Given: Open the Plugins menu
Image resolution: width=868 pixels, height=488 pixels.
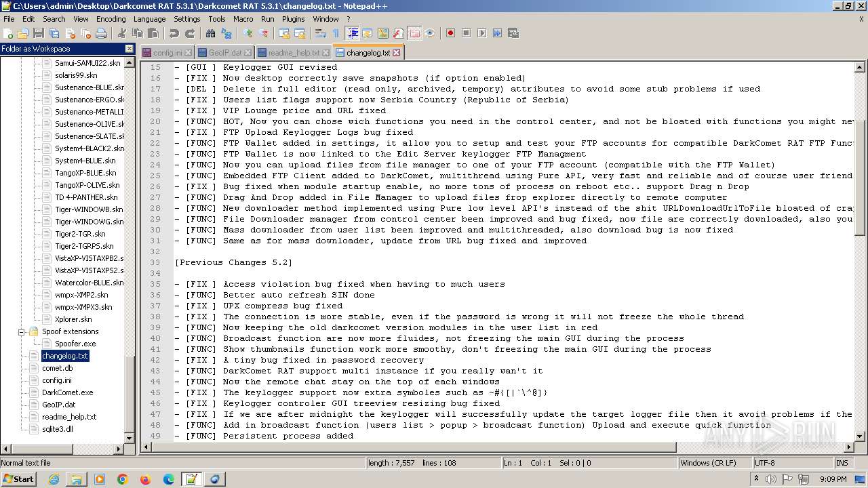Looking at the screenshot, I should point(294,19).
